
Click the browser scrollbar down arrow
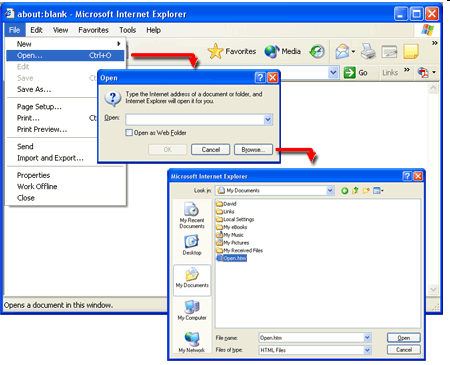click(433, 289)
